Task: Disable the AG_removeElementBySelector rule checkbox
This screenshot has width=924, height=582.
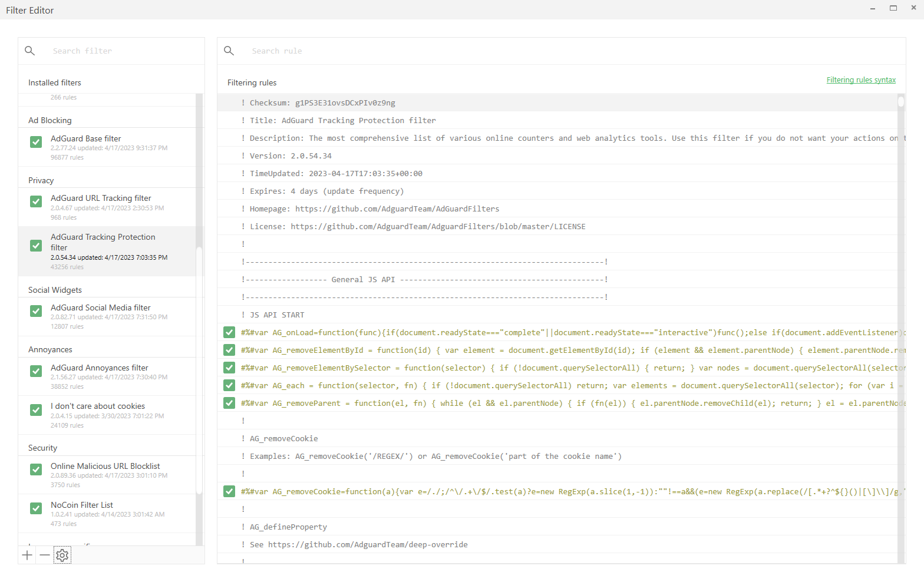Action: click(229, 368)
